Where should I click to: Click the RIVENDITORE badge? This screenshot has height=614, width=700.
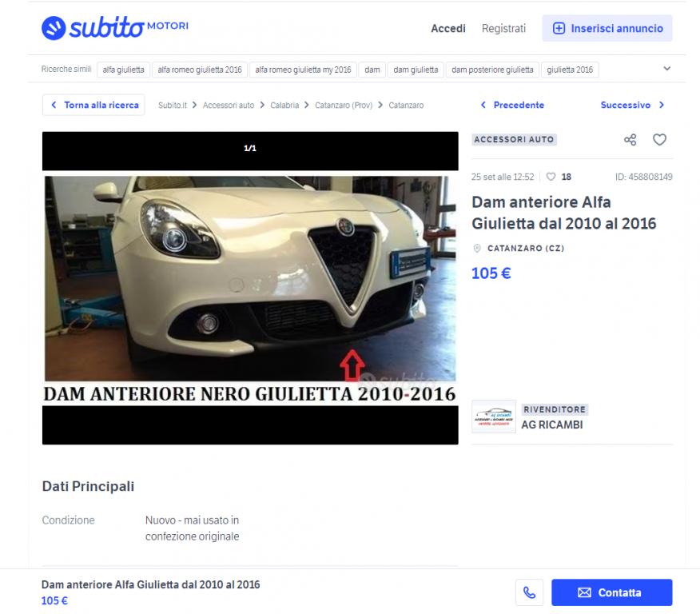coord(555,409)
